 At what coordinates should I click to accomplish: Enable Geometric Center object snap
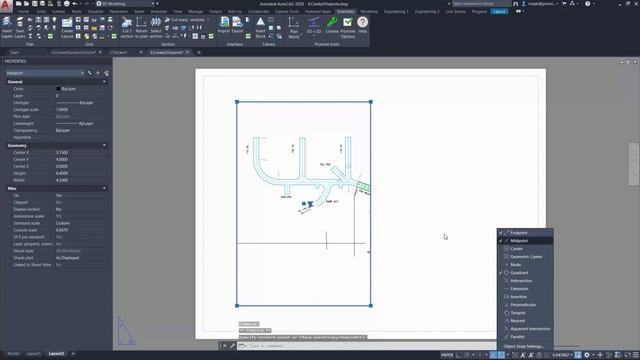pos(525,257)
